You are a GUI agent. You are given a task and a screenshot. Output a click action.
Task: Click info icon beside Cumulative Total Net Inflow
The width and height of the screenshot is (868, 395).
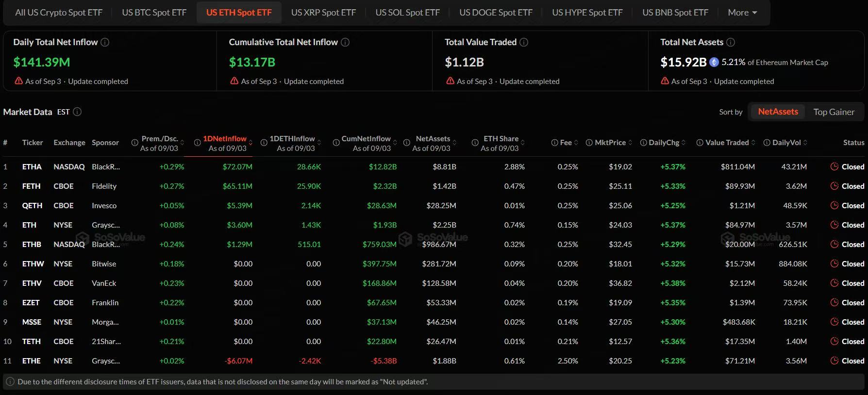(345, 42)
